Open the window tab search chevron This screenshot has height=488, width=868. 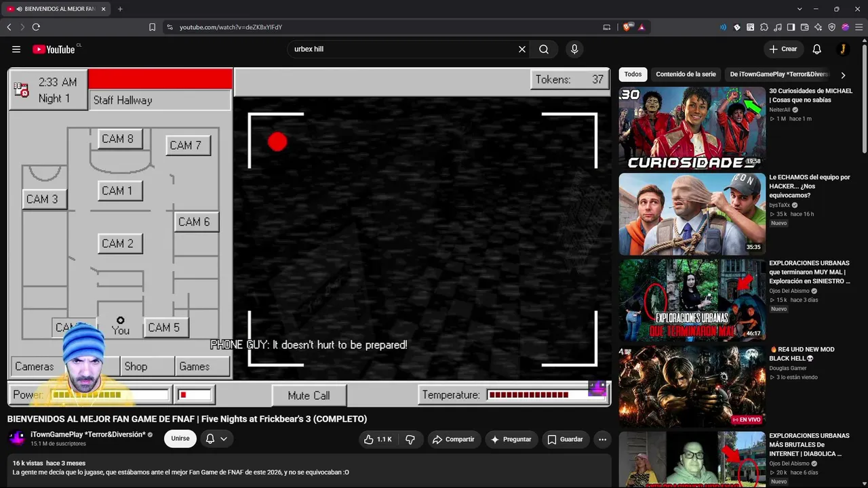pyautogui.click(x=800, y=9)
